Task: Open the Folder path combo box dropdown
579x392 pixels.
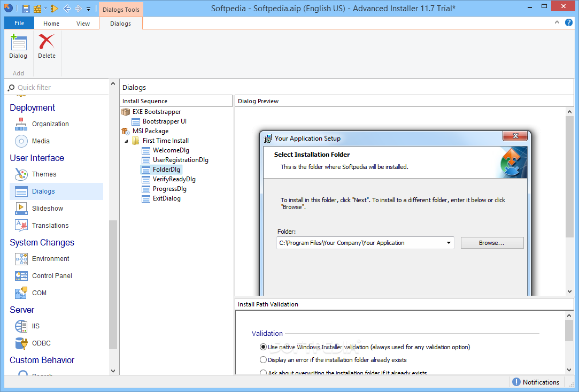Action: point(449,243)
